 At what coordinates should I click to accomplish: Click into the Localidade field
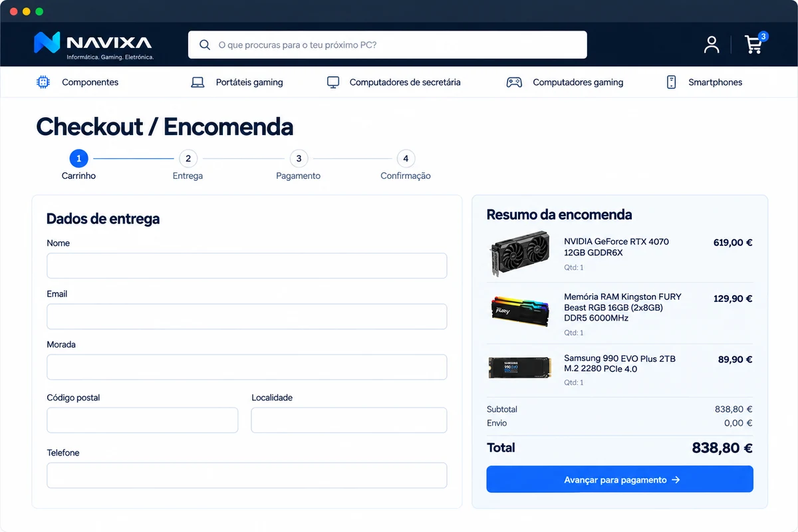click(349, 420)
